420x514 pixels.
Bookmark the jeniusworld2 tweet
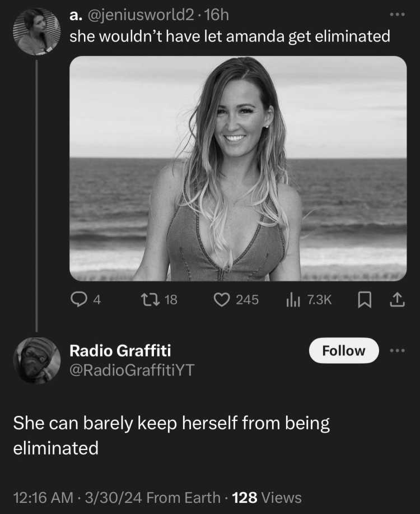coord(365,300)
